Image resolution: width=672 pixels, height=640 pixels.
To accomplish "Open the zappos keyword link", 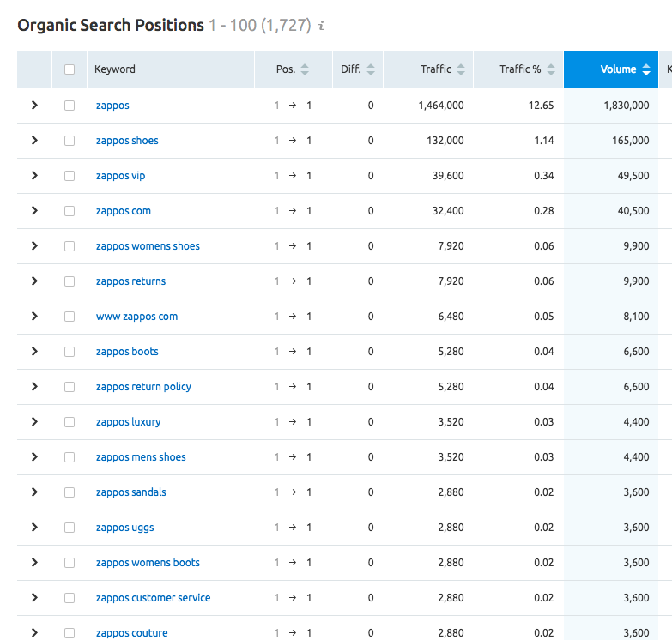I will (112, 106).
